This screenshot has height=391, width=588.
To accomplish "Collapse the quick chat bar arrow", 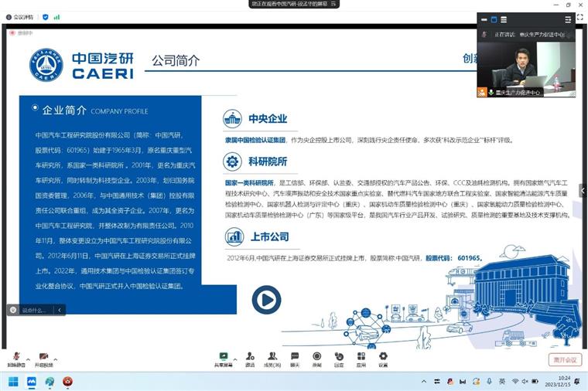I will point(60,310).
